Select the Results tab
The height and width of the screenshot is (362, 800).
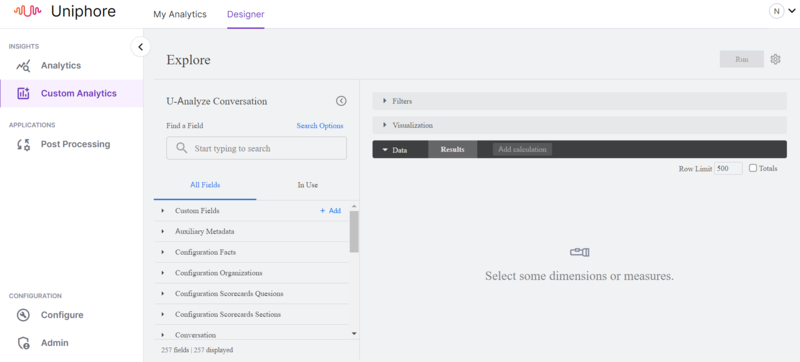pyautogui.click(x=453, y=149)
